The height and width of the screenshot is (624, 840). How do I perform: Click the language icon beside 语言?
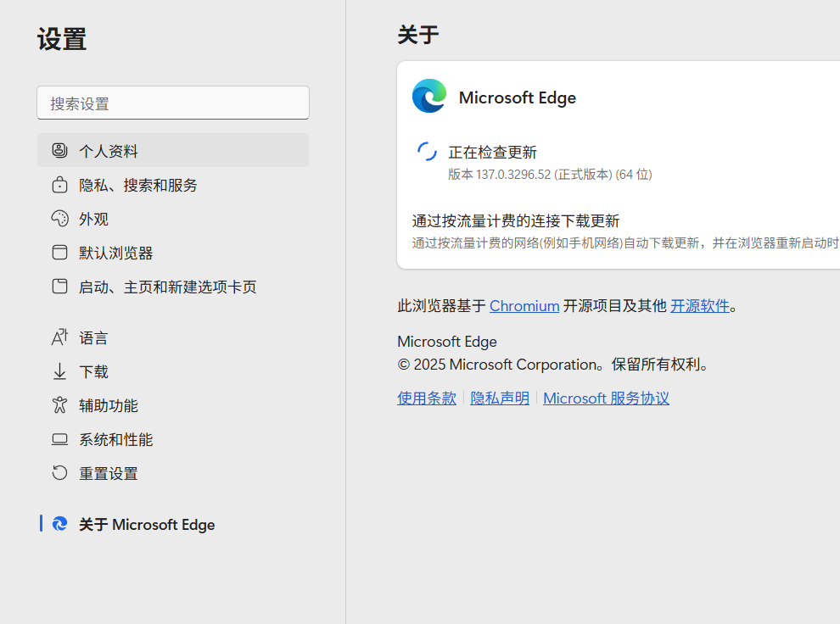[x=59, y=337]
